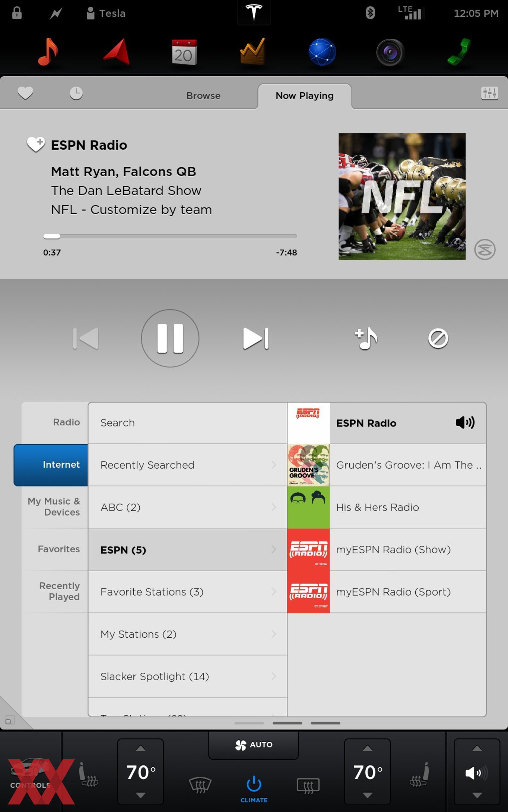Select My Music & Devices source
508x812 pixels.
coord(55,507)
